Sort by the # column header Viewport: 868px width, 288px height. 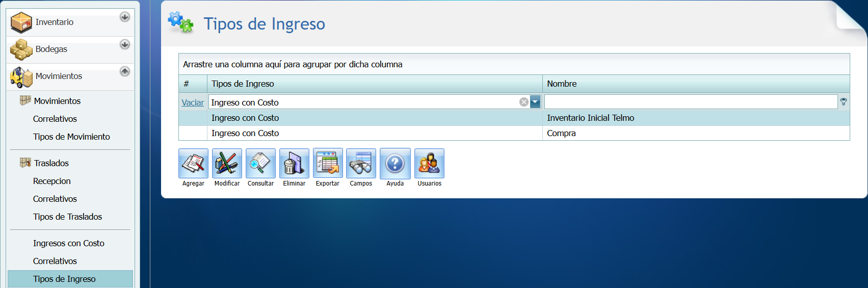point(193,84)
